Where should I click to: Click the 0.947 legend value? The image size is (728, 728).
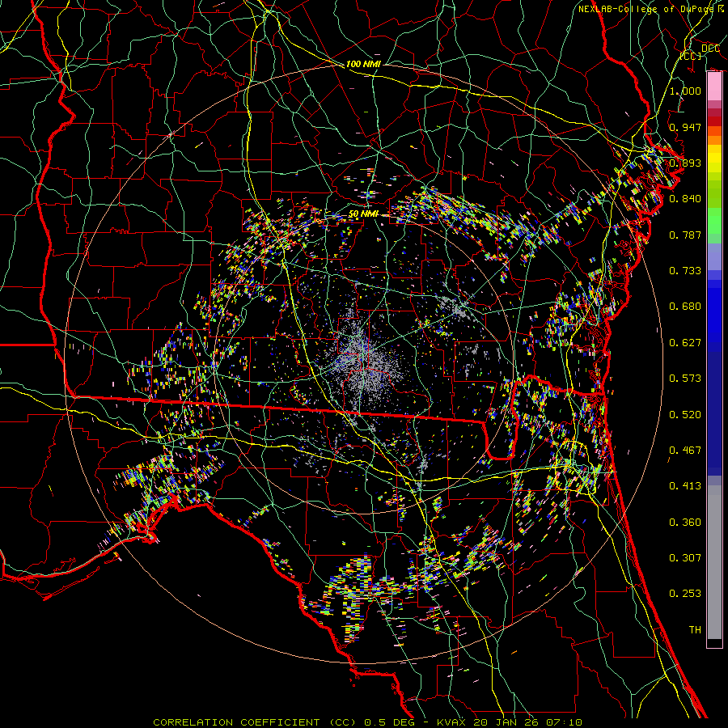tap(685, 127)
